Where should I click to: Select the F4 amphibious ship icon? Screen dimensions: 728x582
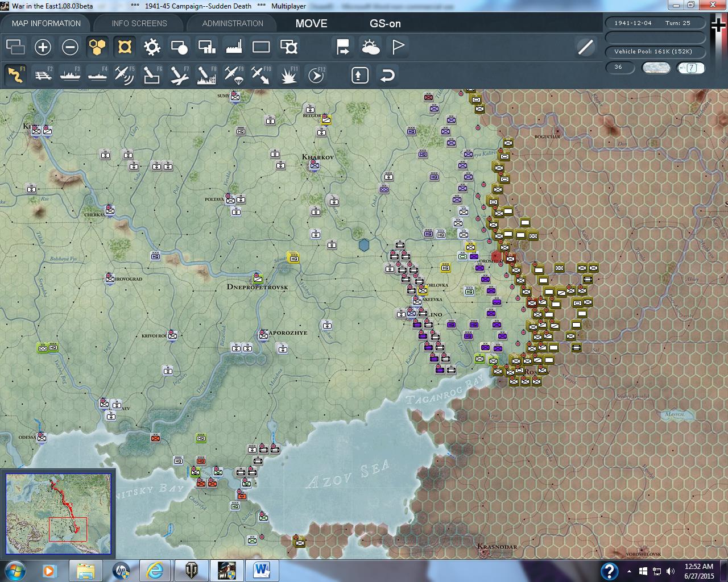click(97, 75)
